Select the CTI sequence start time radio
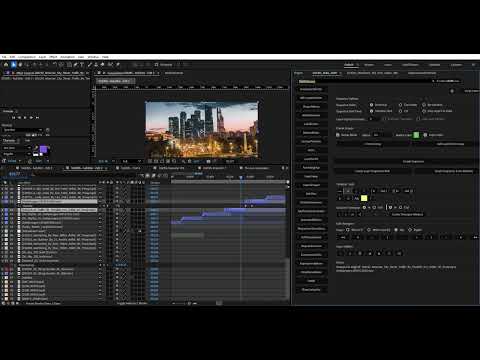The image size is (480, 360). click(400, 111)
